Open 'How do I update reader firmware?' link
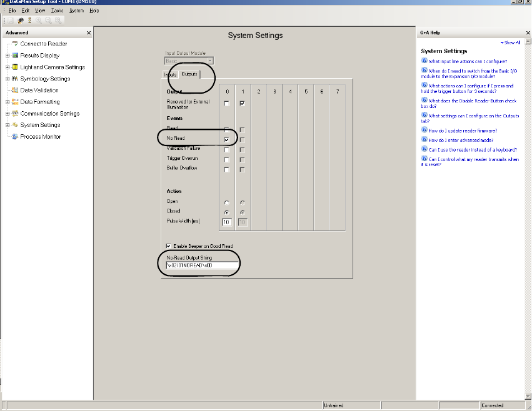This screenshot has height=411, width=532. coord(463,131)
